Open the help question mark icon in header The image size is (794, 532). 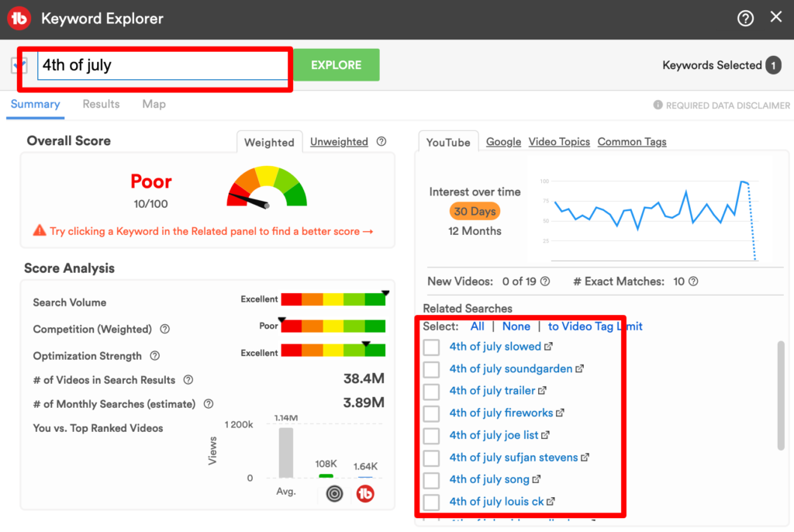pos(745,19)
